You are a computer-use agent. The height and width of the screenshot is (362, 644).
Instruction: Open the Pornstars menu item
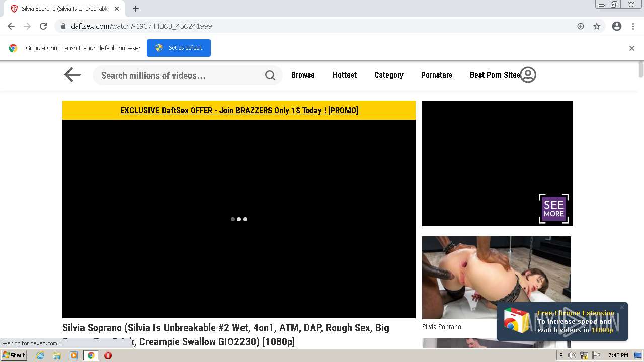(x=437, y=75)
